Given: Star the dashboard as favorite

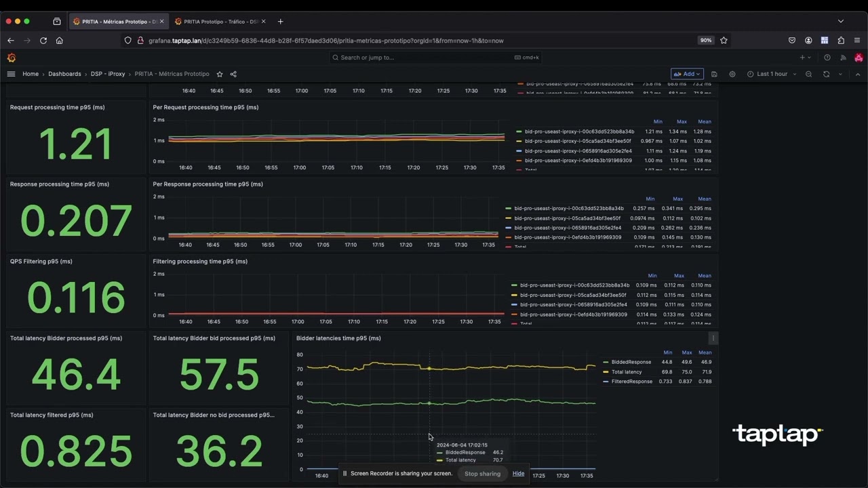Looking at the screenshot, I should pos(220,74).
